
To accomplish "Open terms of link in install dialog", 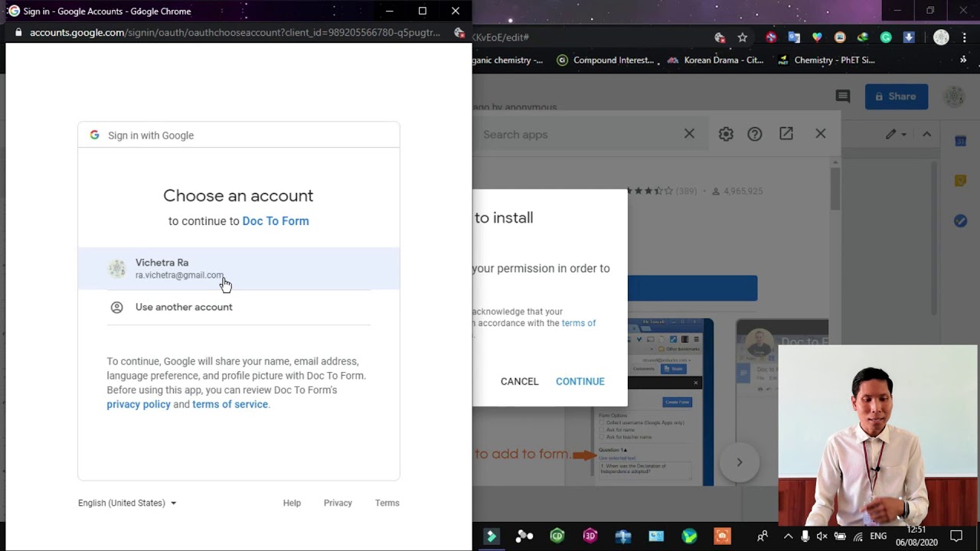I will pyautogui.click(x=579, y=323).
